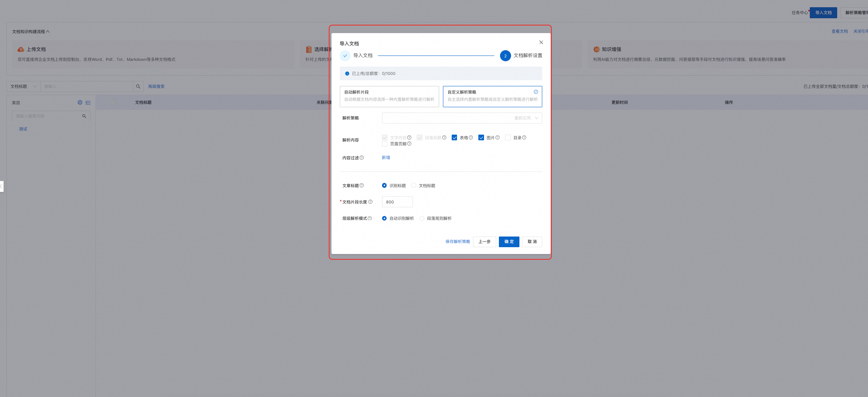Click the 操作 column header
This screenshot has width=868, height=397.
click(729, 102)
